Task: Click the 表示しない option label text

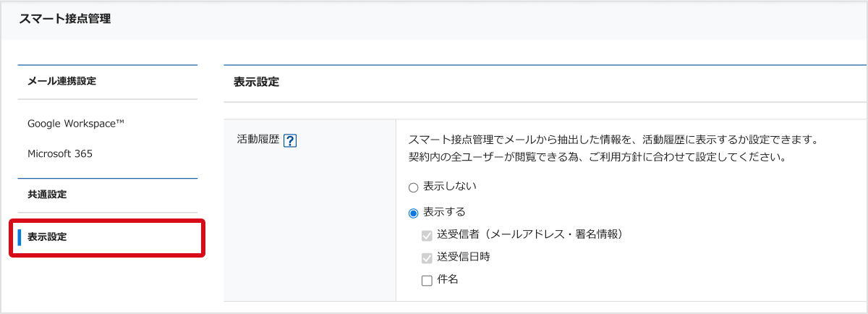Action: (449, 187)
